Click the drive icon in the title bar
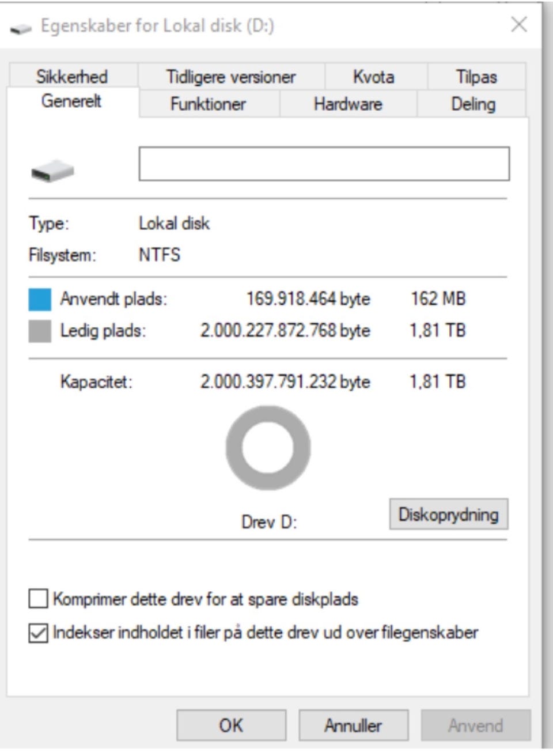Screen dimensions: 553x756 pos(21,27)
